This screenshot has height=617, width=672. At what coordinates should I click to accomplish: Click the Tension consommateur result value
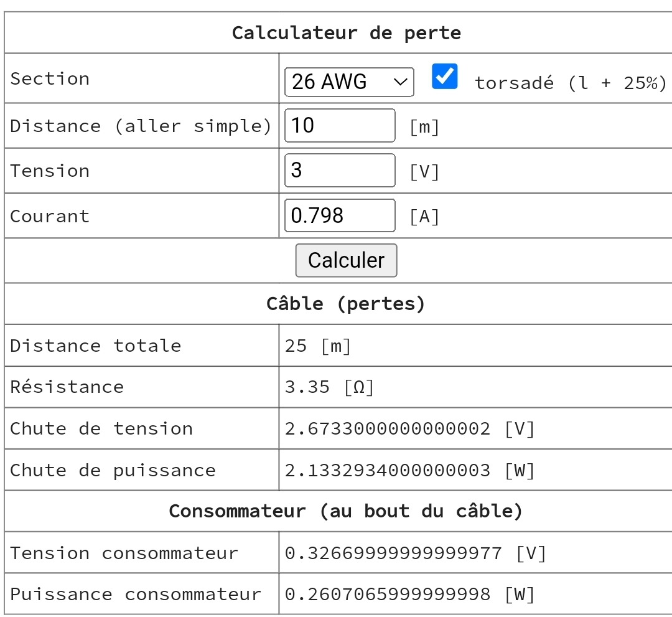[x=415, y=553]
